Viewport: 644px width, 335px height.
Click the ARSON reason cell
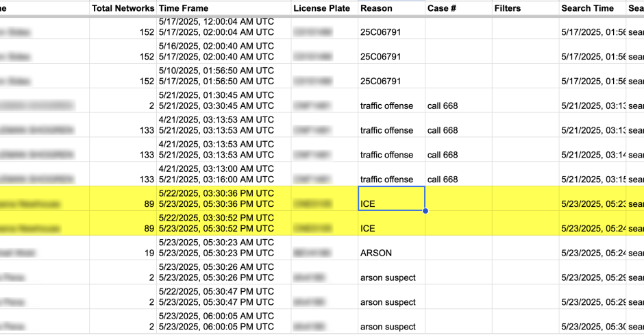(391, 248)
